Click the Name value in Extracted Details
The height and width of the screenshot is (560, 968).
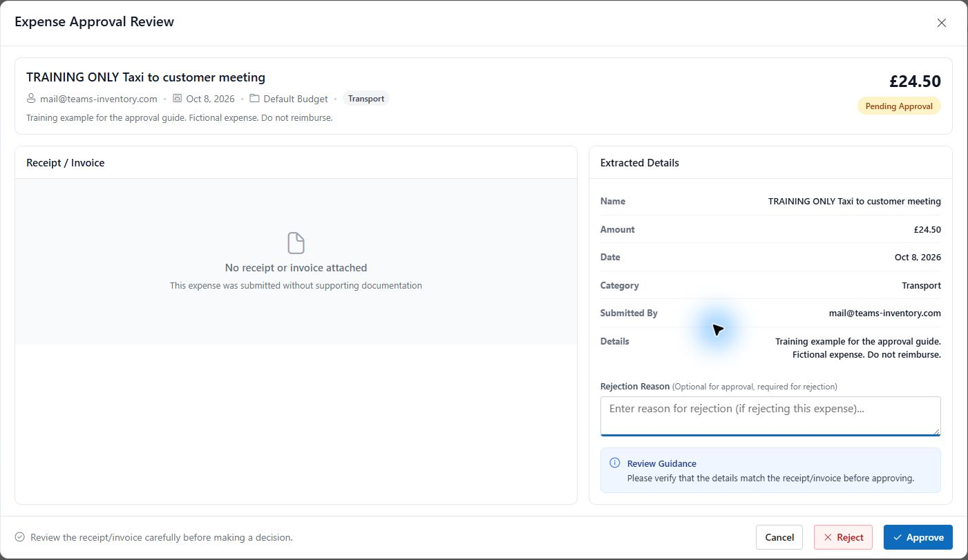(x=855, y=202)
